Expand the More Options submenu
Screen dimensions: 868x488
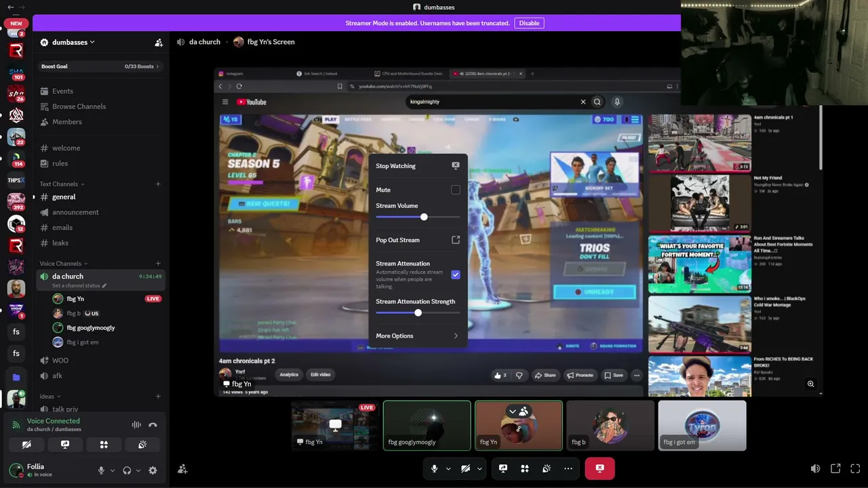[x=418, y=335]
